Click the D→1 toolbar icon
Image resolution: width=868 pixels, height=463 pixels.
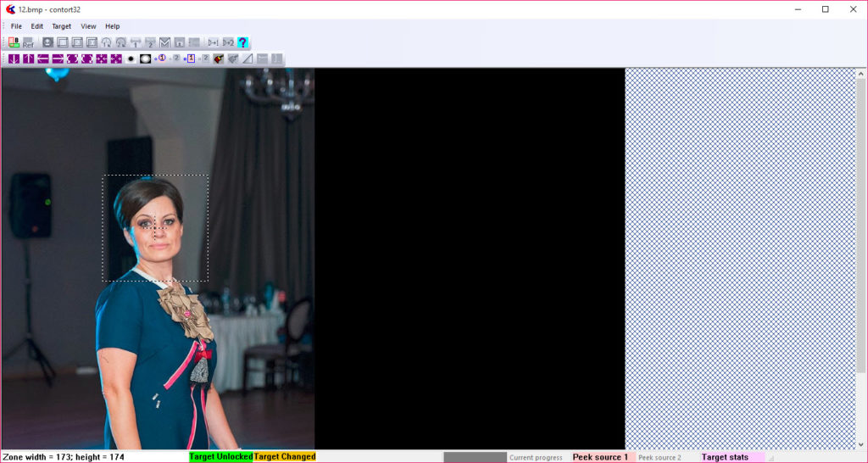[213, 42]
